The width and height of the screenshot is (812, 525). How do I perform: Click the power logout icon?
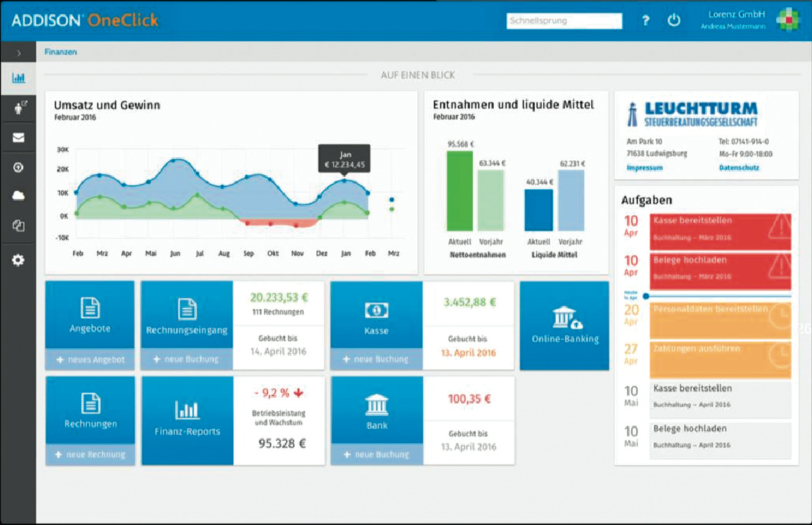click(x=673, y=21)
